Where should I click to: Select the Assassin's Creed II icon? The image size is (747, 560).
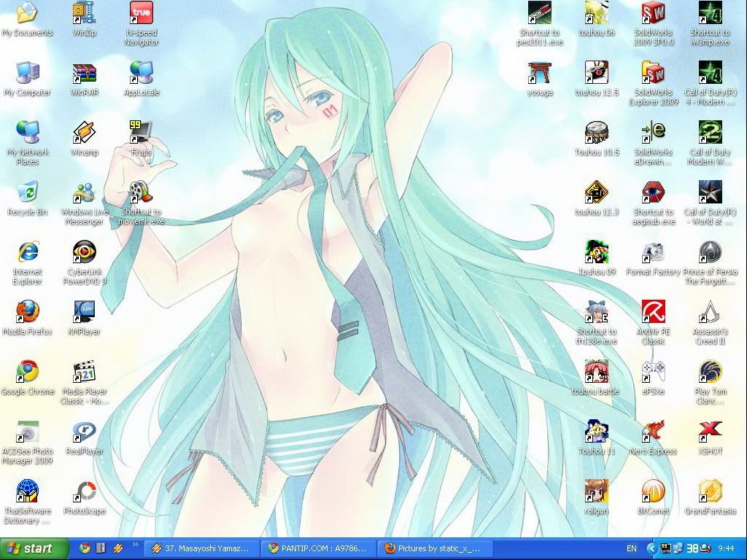coord(711,311)
